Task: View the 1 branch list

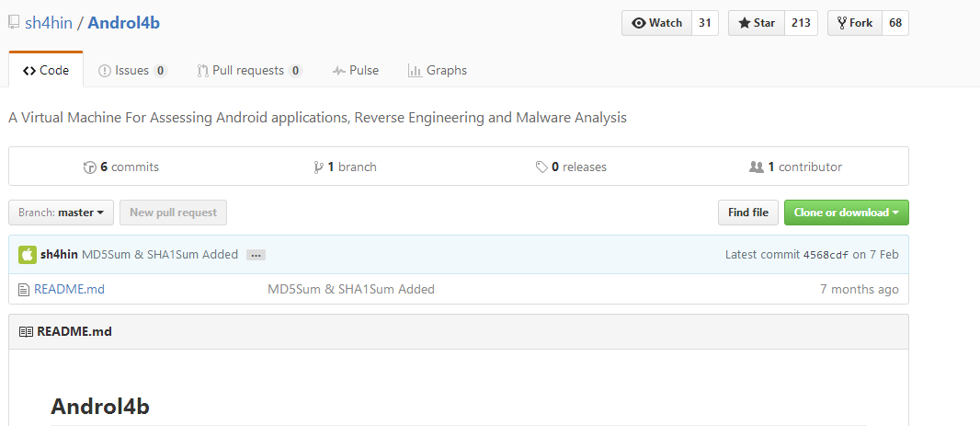Action: pos(346,167)
